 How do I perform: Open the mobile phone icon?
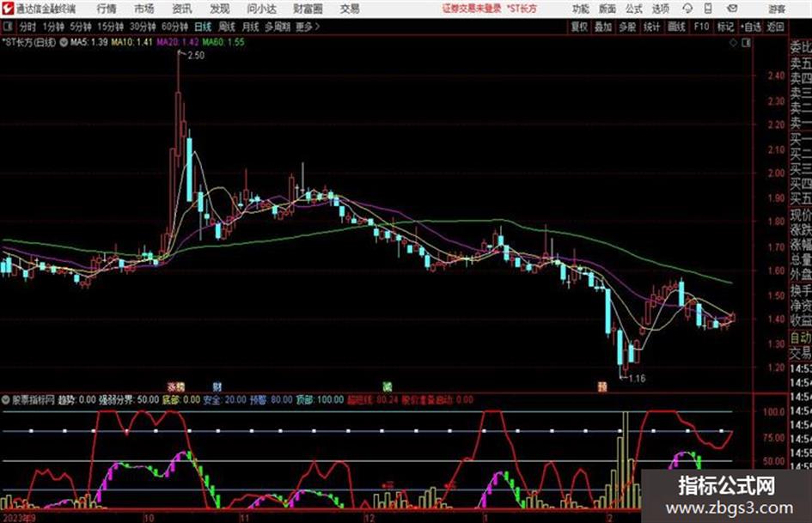[x=708, y=9]
